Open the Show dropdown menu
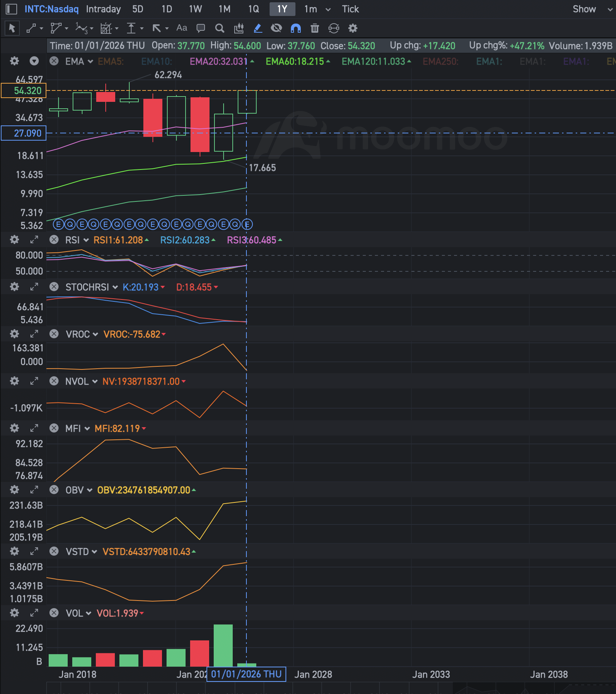Image resolution: width=616 pixels, height=694 pixels. point(591,9)
